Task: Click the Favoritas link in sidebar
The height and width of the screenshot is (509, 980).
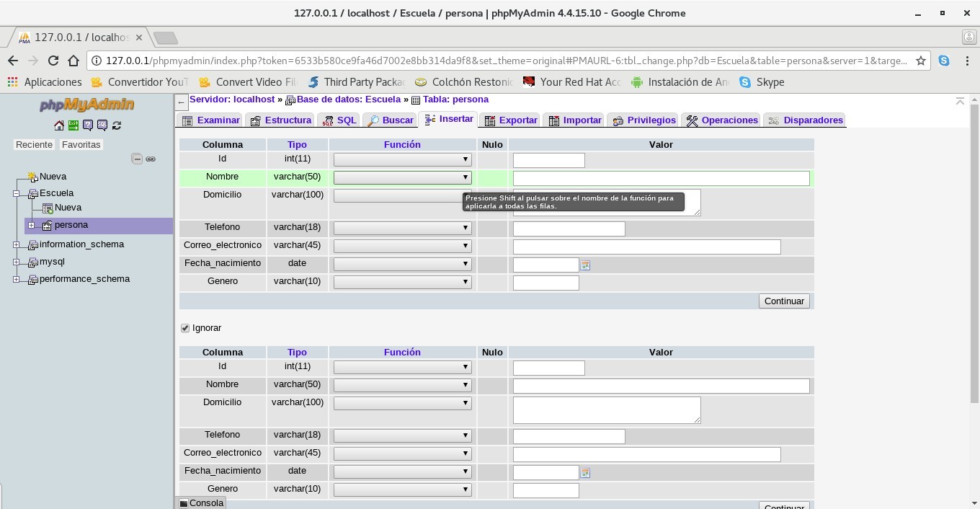Action: pyautogui.click(x=81, y=145)
